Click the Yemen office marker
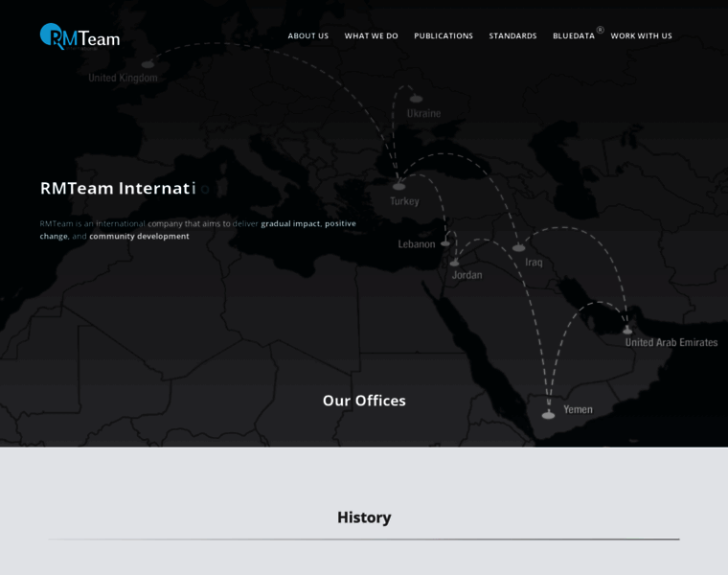Image resolution: width=728 pixels, height=575 pixels. [548, 415]
